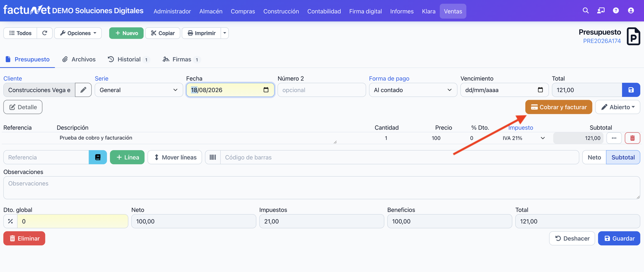Delete the line with red trash icon
Viewport: 644px width, 272px height.
pos(632,138)
